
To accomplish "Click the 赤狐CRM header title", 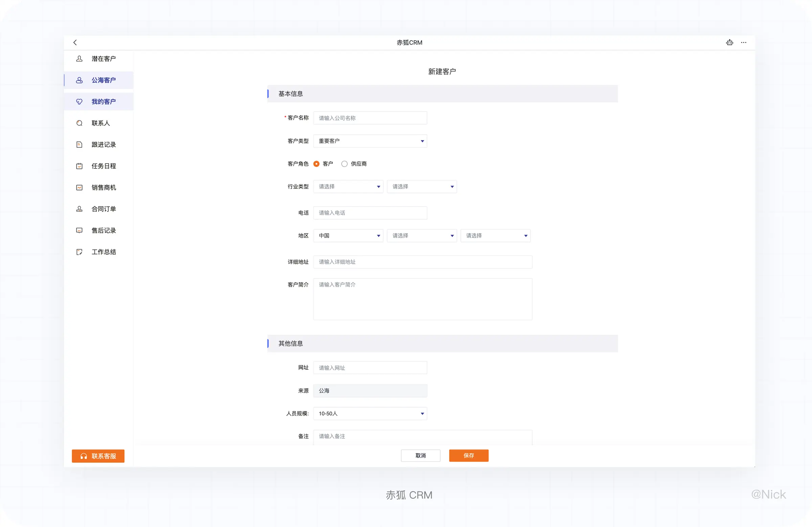I will click(409, 43).
